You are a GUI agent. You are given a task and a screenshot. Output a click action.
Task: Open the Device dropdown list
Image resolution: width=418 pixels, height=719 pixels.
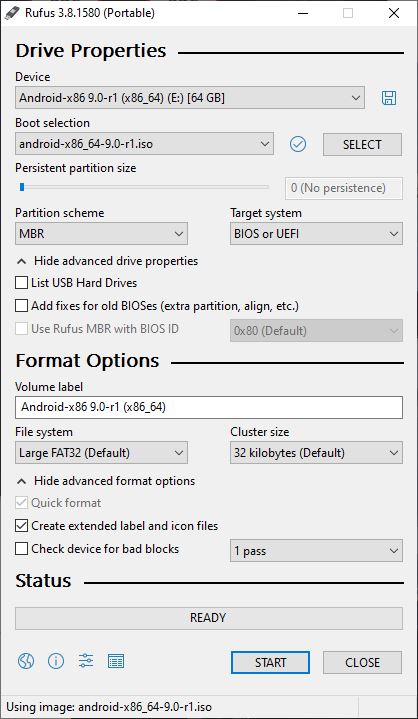[x=190, y=98]
